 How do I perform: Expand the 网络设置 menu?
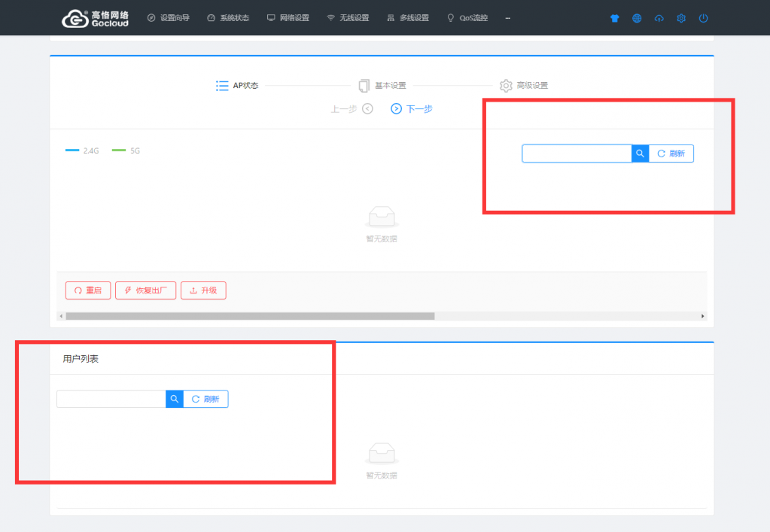pos(288,18)
